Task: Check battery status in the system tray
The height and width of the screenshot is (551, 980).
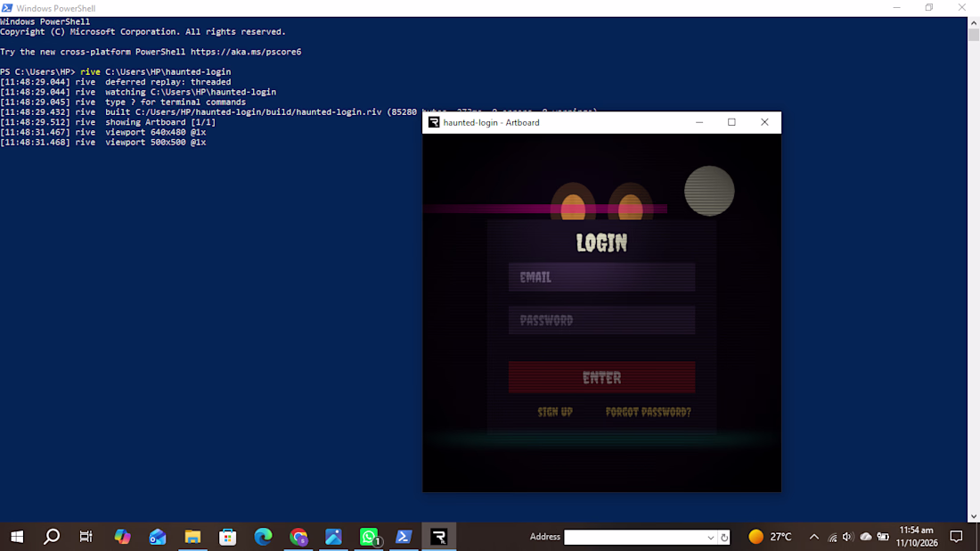Action: (x=883, y=537)
